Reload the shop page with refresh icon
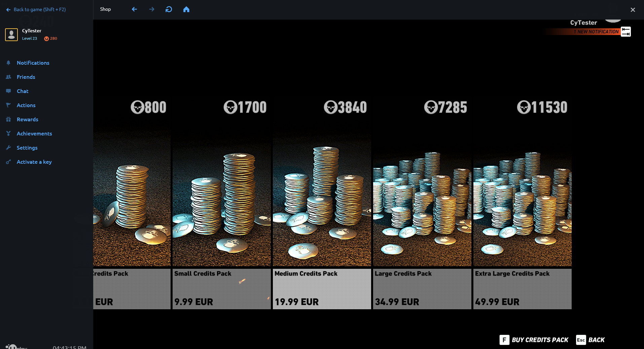The image size is (644, 349). [x=169, y=9]
